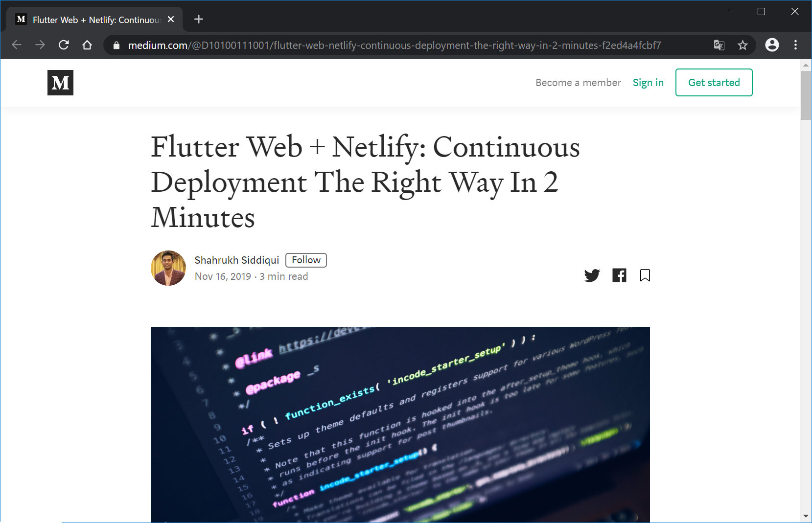
Task: Bookmark this story with the bookmark icon
Action: tap(645, 275)
